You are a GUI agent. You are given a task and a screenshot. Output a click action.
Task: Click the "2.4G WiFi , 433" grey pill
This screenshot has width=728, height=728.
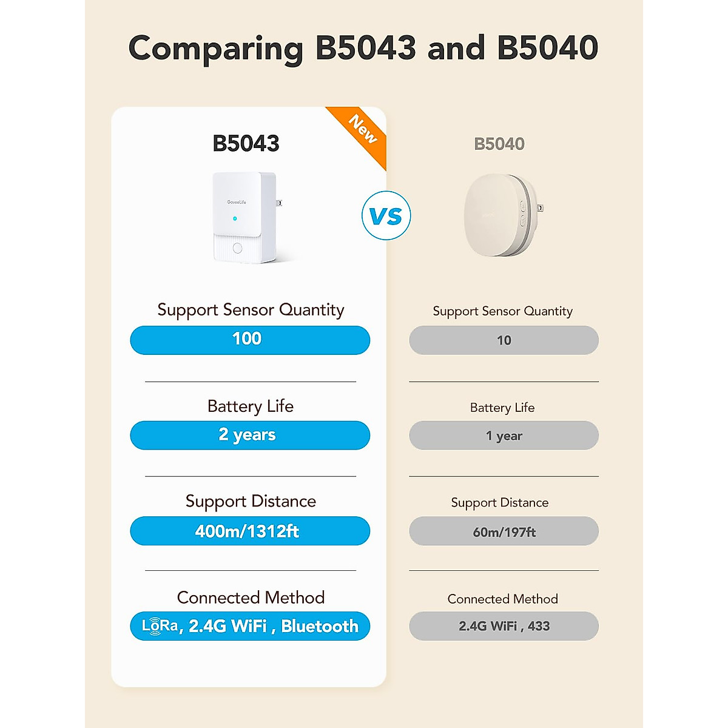point(504,626)
